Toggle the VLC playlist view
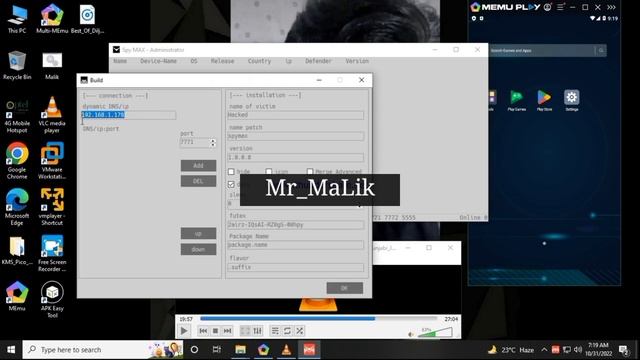Screen dimensions: 640x360 [275, 331]
